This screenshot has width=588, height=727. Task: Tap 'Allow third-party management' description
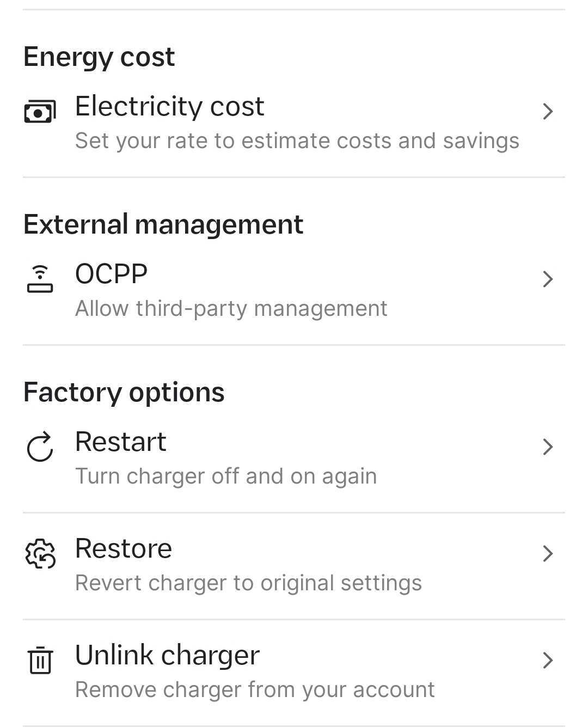[231, 309]
